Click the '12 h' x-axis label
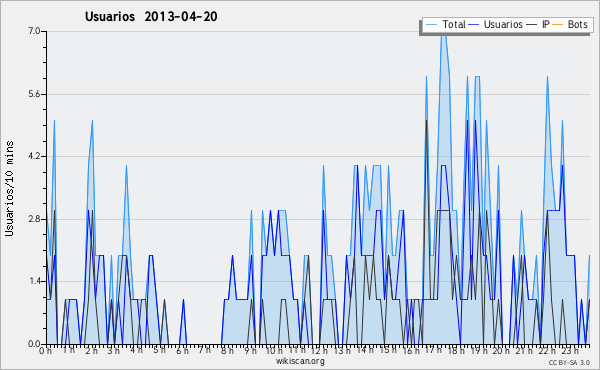Image resolution: width=600 pixels, height=370 pixels. tap(319, 350)
